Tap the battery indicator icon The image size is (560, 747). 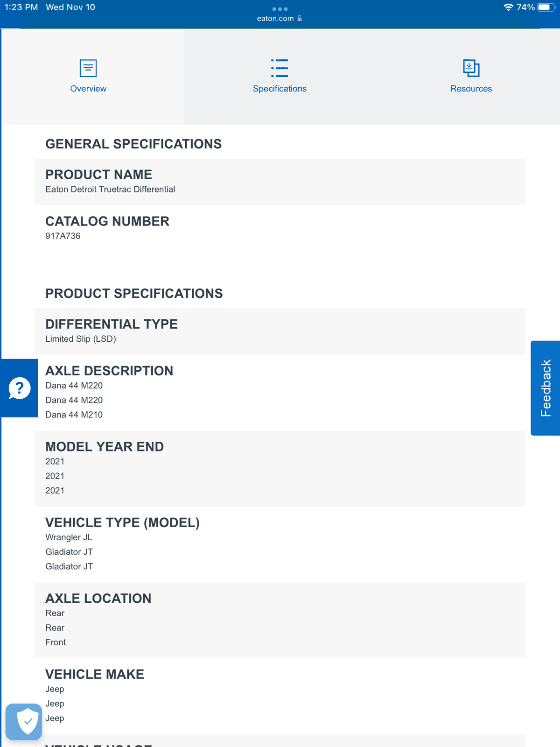[546, 7]
